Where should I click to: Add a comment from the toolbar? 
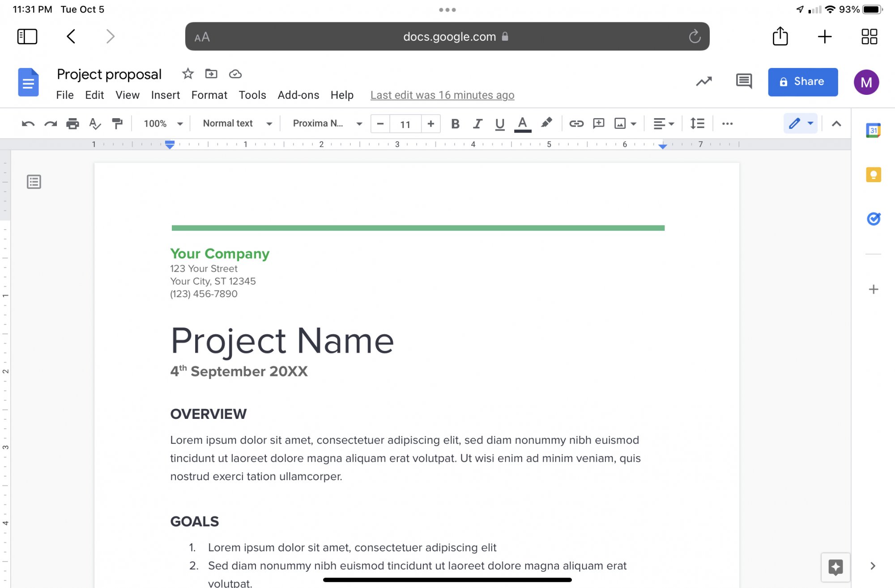598,124
